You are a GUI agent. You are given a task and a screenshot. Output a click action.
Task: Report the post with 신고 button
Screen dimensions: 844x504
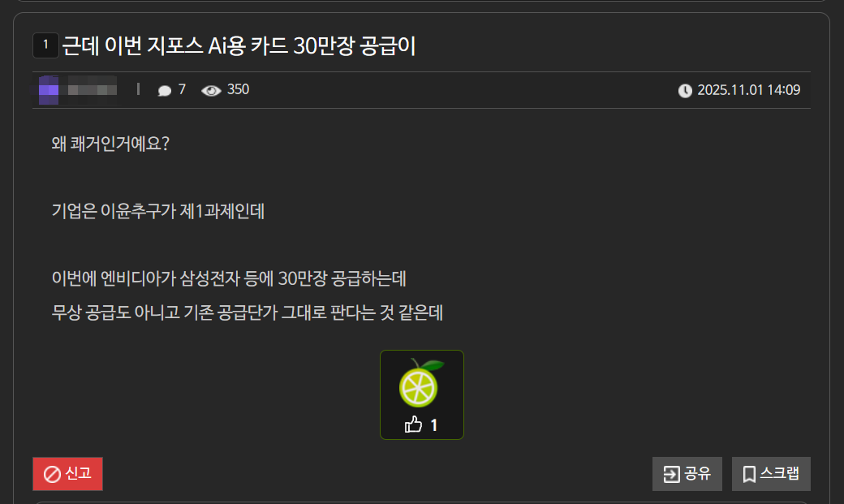click(68, 474)
